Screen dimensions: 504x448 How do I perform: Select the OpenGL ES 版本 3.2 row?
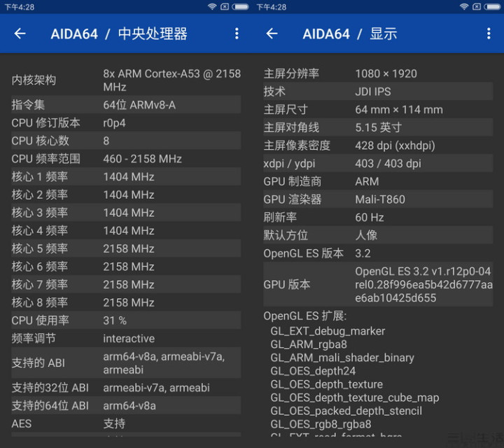click(x=378, y=253)
